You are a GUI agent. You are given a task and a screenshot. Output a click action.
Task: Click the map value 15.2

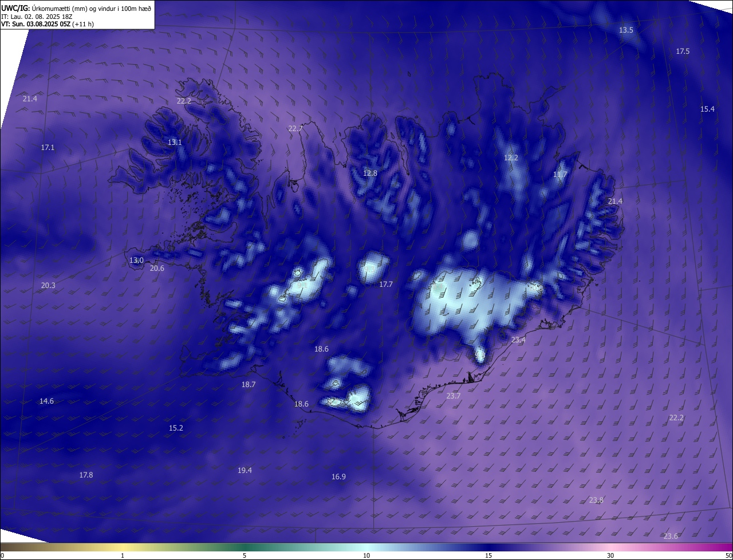[x=176, y=428]
